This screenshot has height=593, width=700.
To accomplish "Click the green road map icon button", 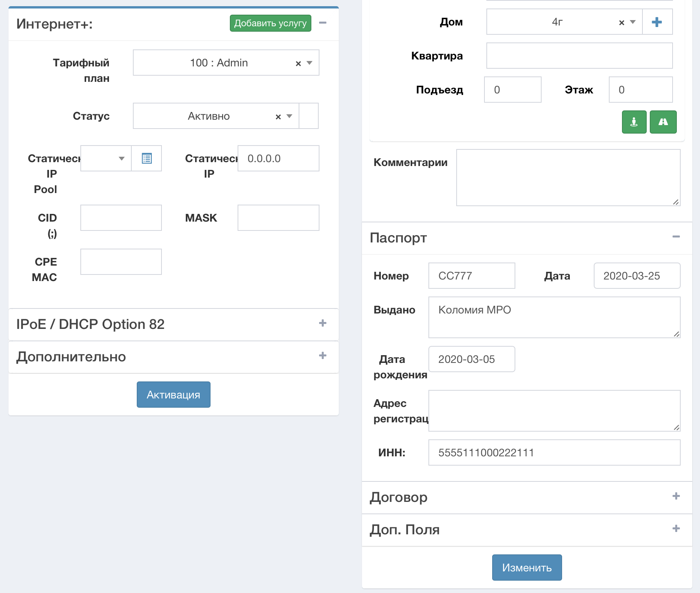I will click(x=663, y=122).
